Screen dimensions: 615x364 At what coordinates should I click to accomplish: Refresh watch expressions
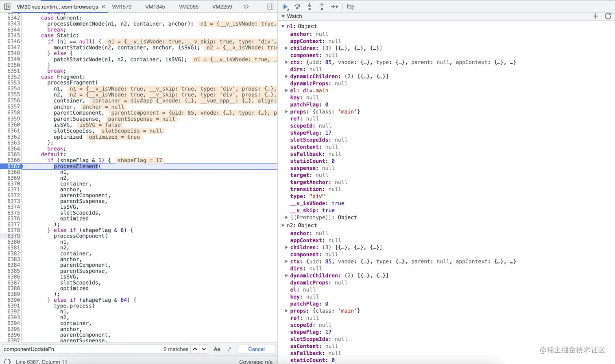point(608,16)
